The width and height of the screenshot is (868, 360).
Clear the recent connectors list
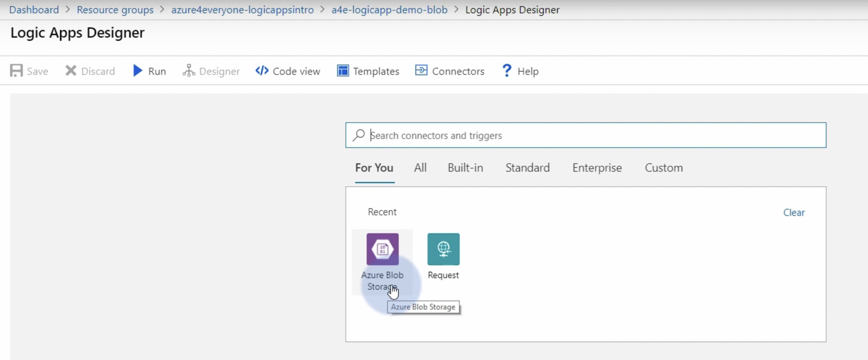point(794,212)
